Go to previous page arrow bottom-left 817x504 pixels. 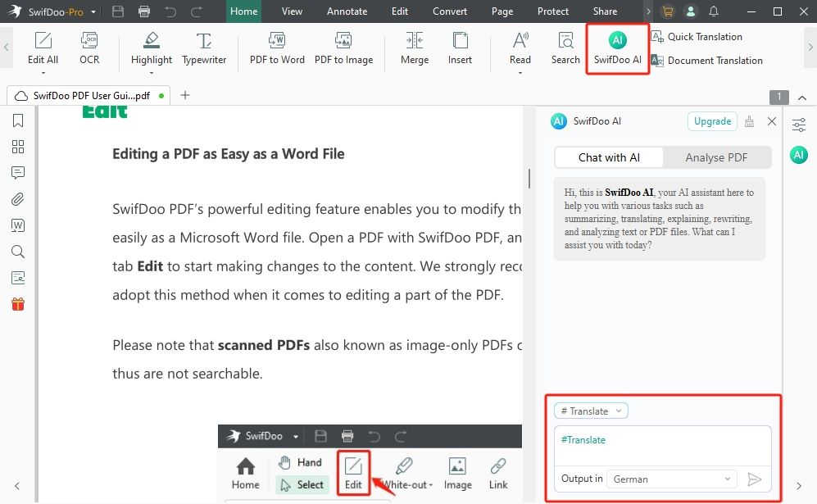tap(17, 486)
